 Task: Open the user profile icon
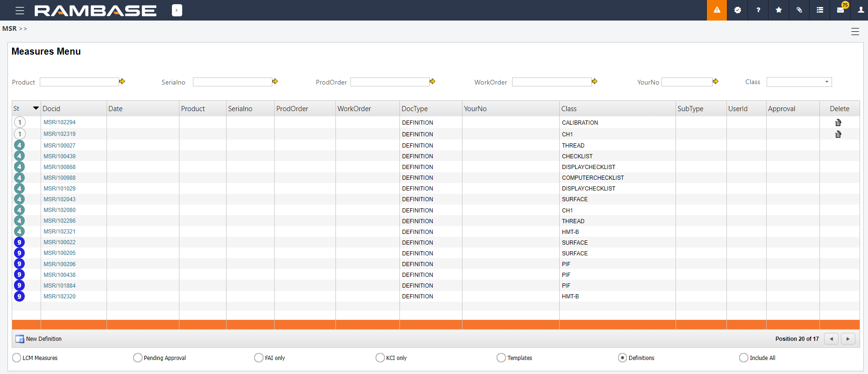pos(861,10)
